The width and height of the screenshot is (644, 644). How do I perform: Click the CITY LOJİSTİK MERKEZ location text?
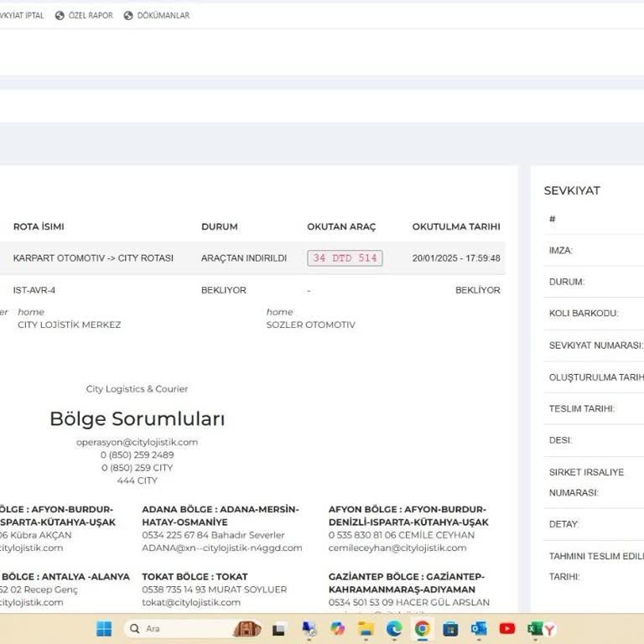(70, 325)
